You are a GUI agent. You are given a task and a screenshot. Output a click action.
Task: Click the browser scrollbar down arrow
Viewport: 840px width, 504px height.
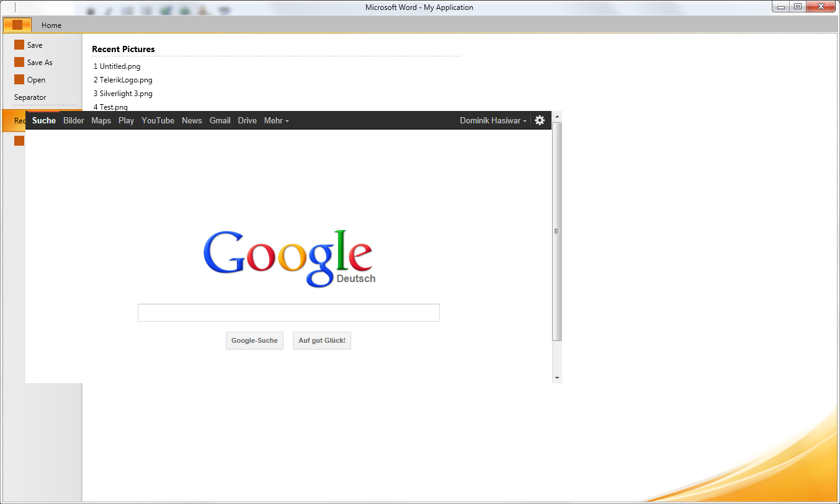(557, 378)
